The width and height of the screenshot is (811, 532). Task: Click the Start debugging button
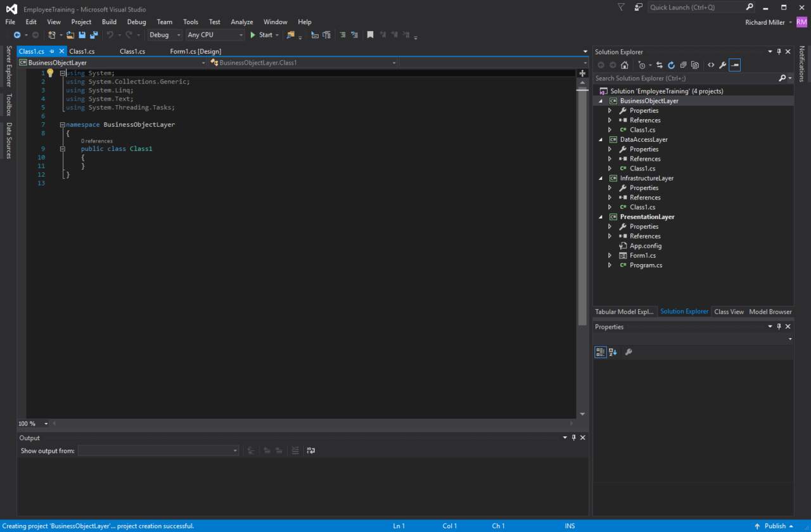pyautogui.click(x=261, y=35)
